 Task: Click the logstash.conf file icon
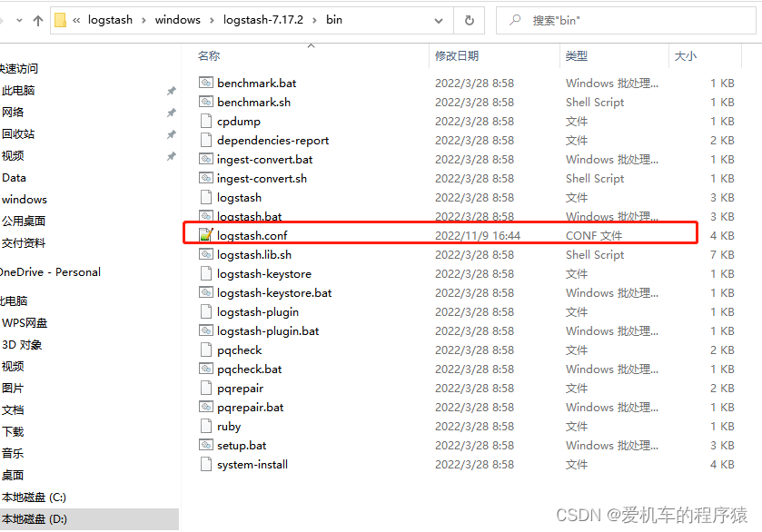coord(206,235)
